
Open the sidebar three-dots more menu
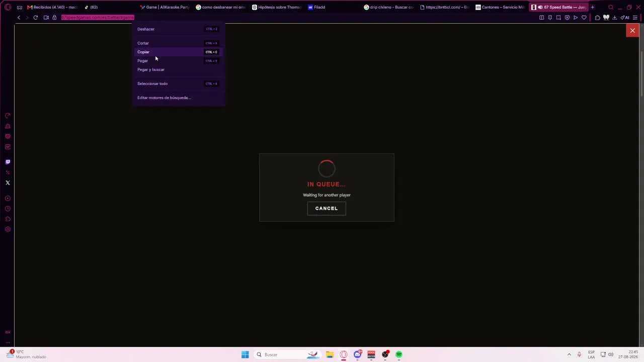(8, 342)
